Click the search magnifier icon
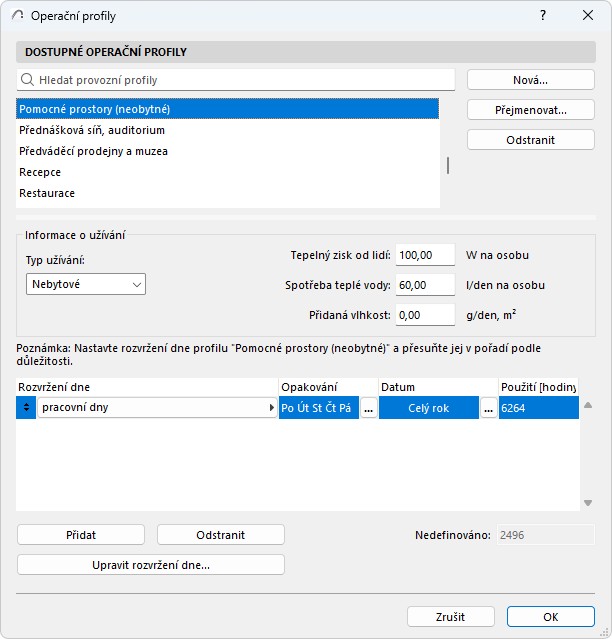The width and height of the screenshot is (612, 639). (27, 80)
